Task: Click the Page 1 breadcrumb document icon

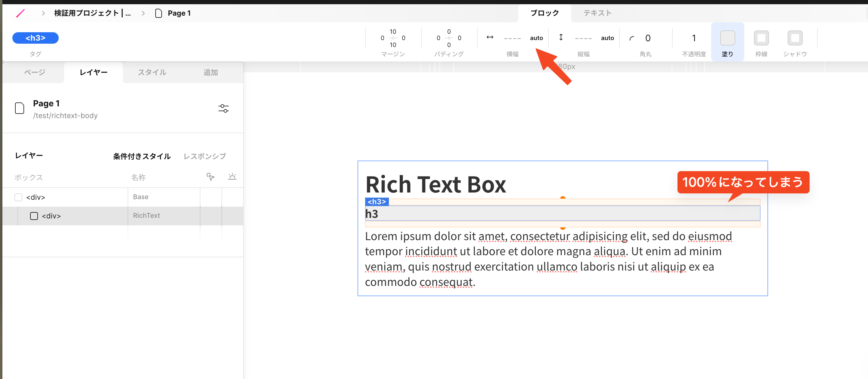Action: pos(158,13)
